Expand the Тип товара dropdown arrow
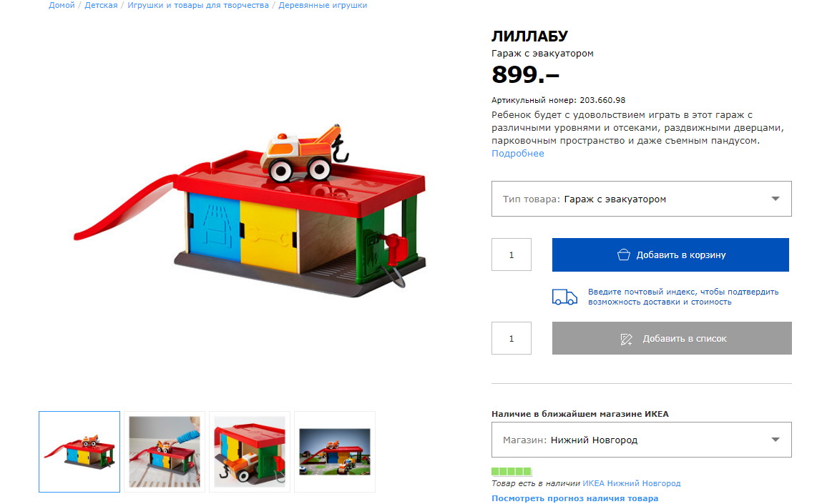 click(775, 199)
